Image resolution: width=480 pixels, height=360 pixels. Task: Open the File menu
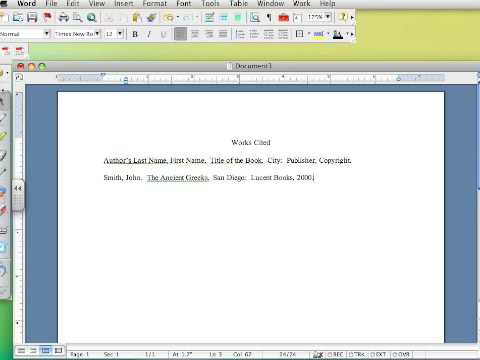(x=51, y=4)
